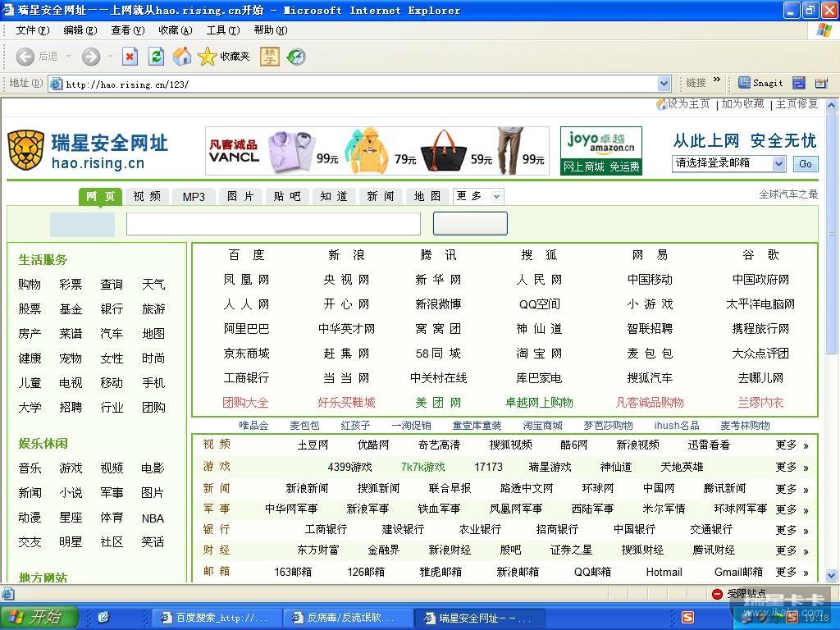Switch to the MP3 search tab

[x=194, y=197]
